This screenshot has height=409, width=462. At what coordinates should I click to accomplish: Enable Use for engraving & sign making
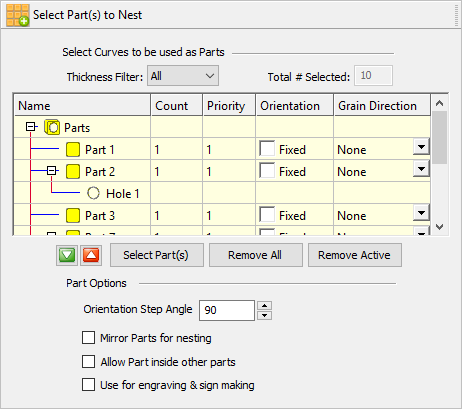[88, 384]
